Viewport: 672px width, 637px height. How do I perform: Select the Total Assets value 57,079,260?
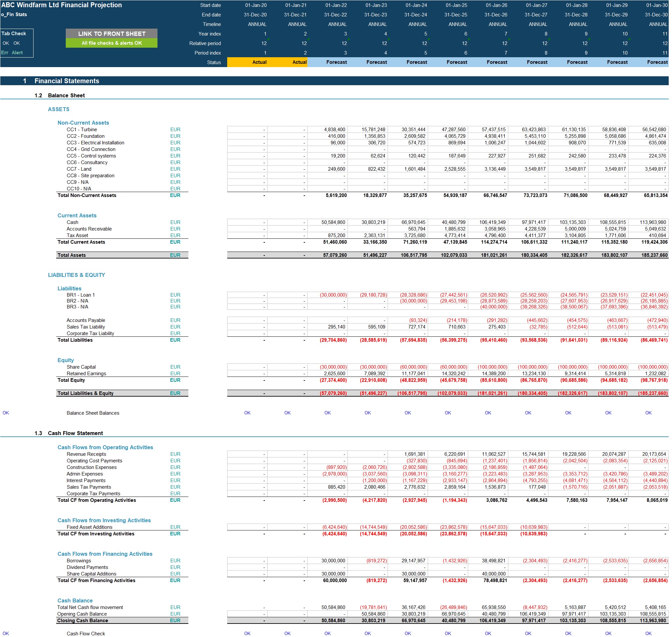335,255
